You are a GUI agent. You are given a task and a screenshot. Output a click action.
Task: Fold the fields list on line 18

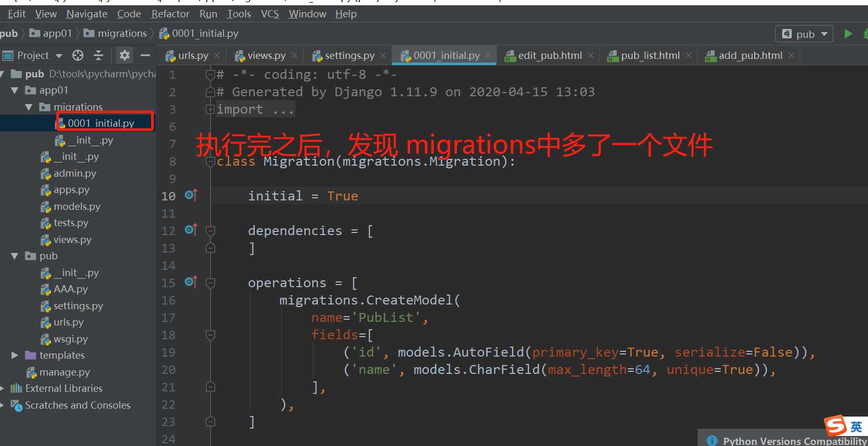[x=210, y=335]
